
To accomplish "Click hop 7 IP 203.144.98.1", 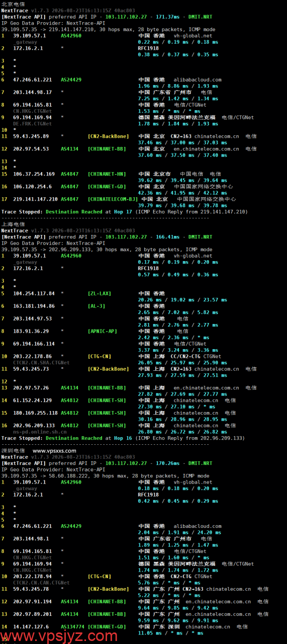I will click(x=31, y=538).
